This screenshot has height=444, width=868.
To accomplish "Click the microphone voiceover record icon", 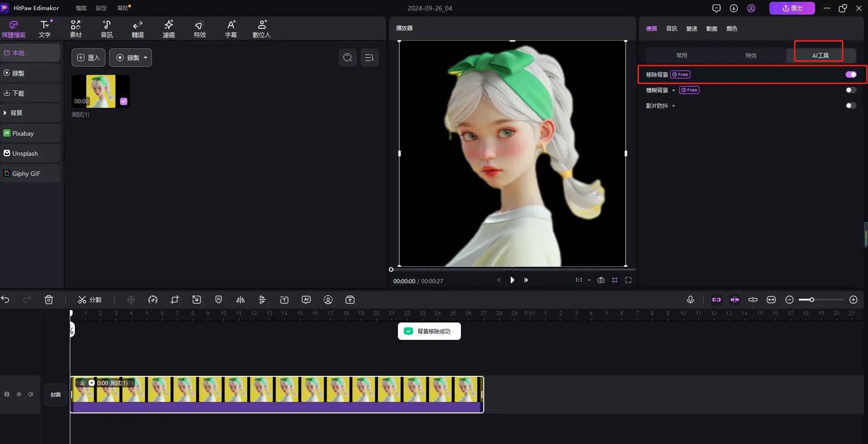I will click(x=690, y=300).
